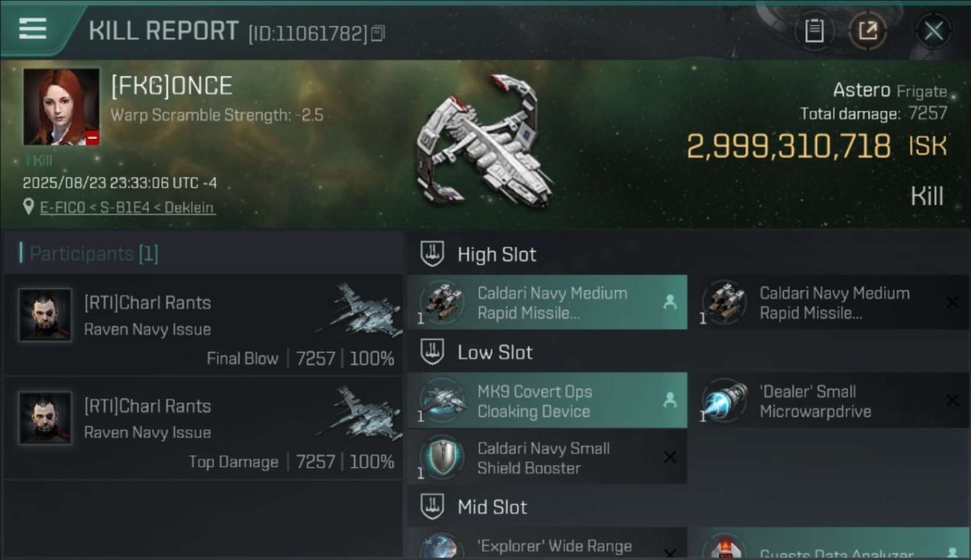Open Final Blow Charl Rants portrait

point(46,315)
